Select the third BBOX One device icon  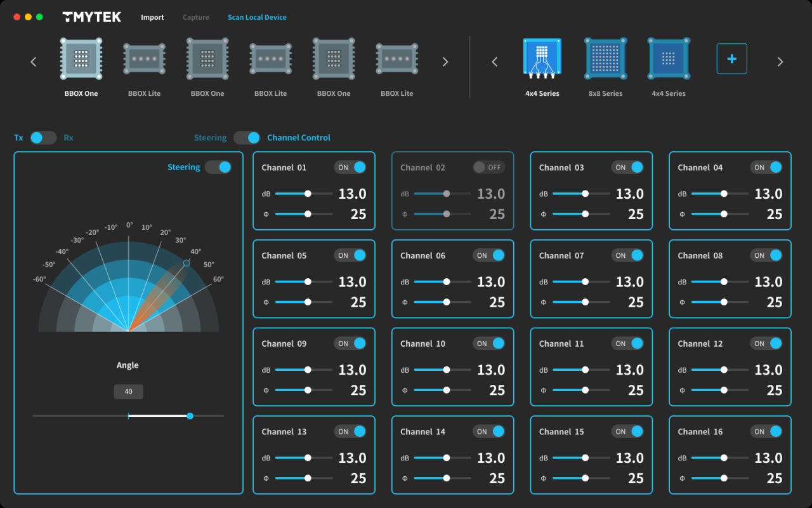point(334,58)
